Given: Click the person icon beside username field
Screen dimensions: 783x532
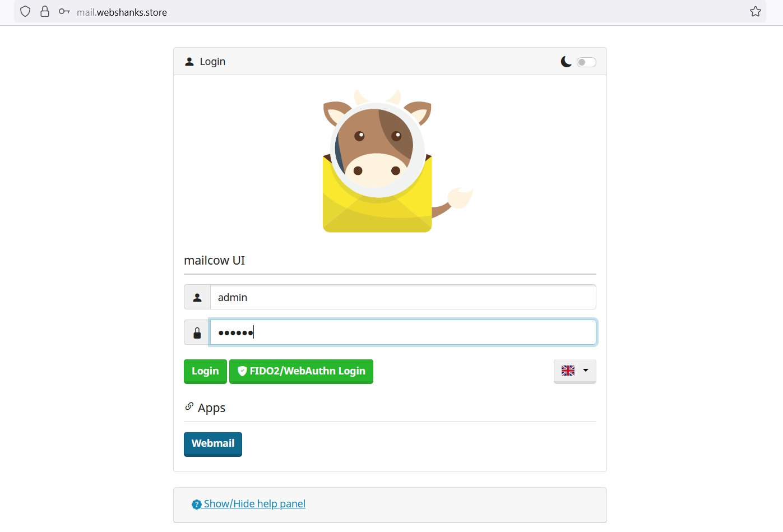Looking at the screenshot, I should click(197, 298).
